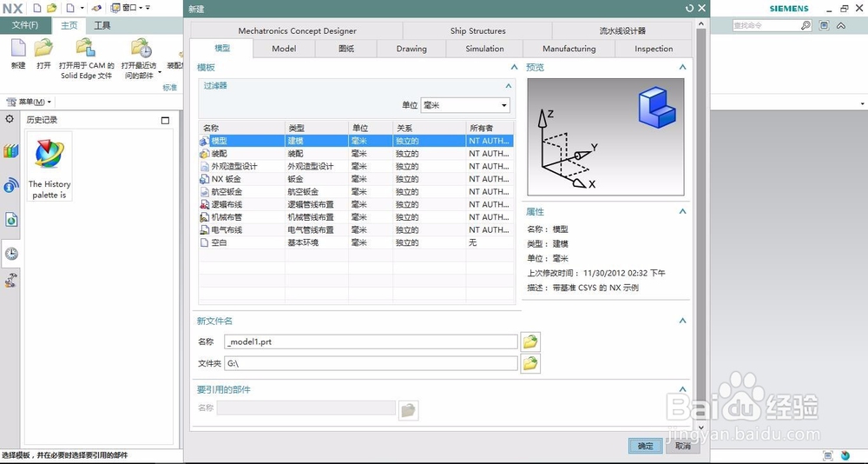The image size is (868, 464).
Task: Click quick access open folder icon
Action: point(52,8)
